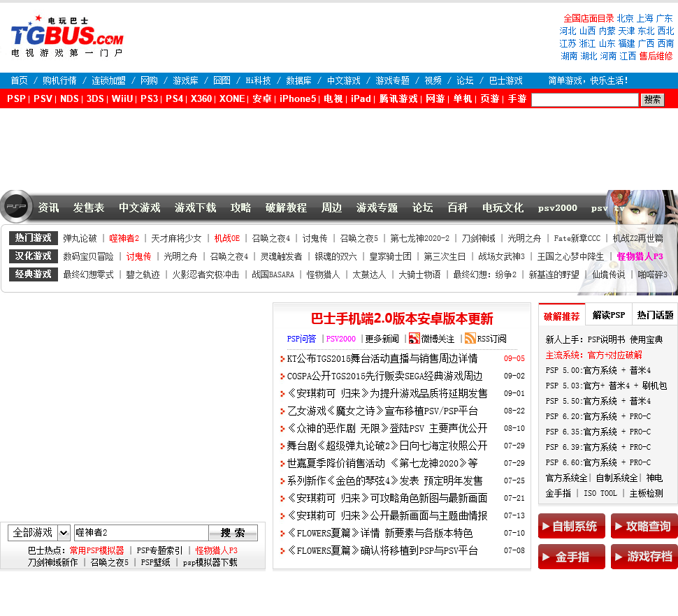
Task: Click the 09-05 date text
Action: (514, 358)
